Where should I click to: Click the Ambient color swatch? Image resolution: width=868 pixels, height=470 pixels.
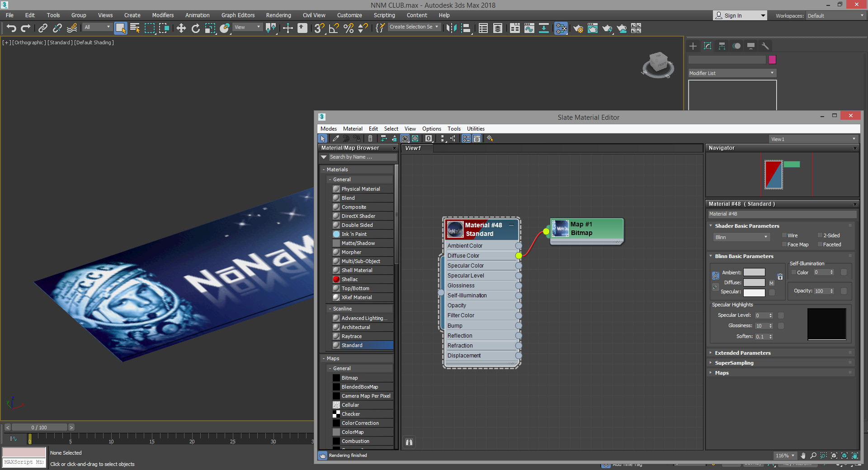pyautogui.click(x=754, y=273)
